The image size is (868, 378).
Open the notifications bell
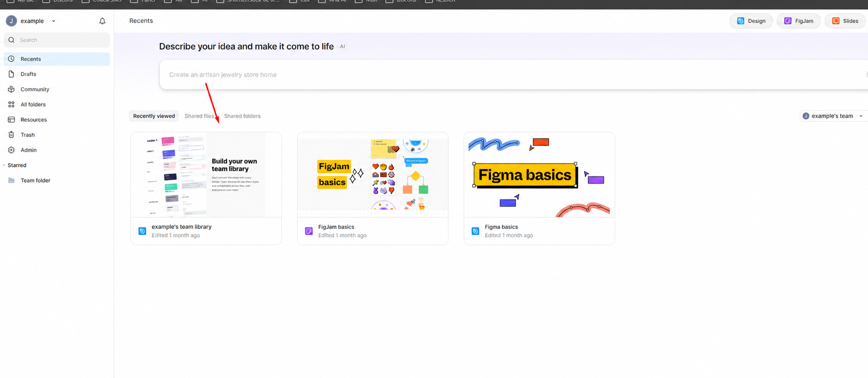point(102,21)
